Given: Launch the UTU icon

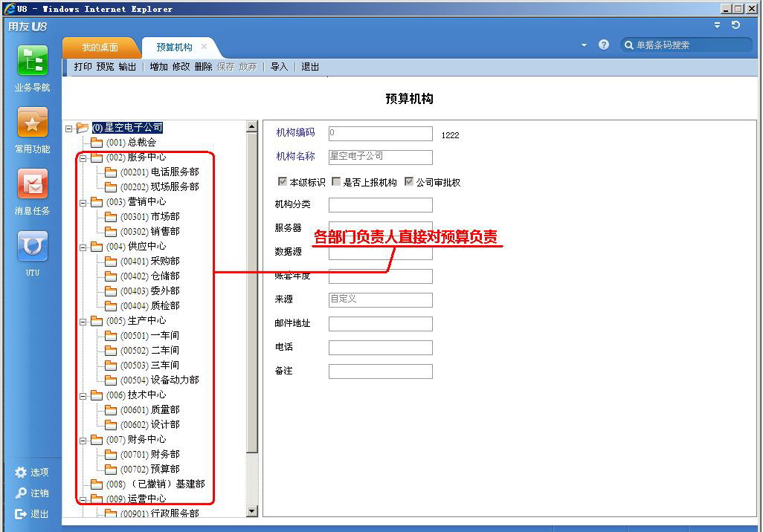Looking at the screenshot, I should pos(32,246).
